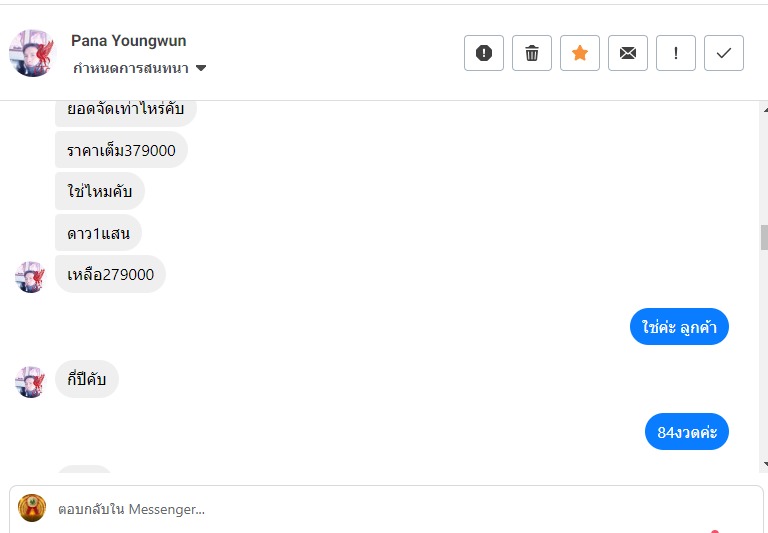
Task: Select the blue ใช่ค่ะ ลูกค้า sent message
Action: pyautogui.click(x=679, y=327)
